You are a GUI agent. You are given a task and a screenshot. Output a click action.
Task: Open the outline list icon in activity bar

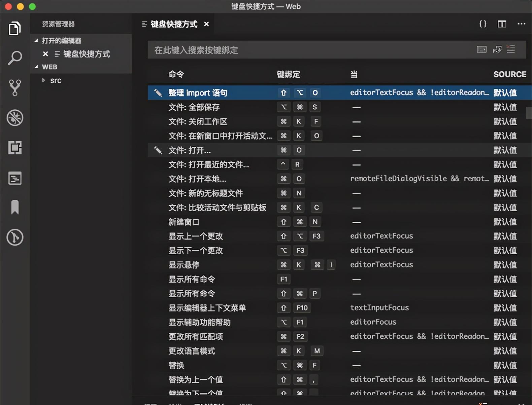coord(15,178)
